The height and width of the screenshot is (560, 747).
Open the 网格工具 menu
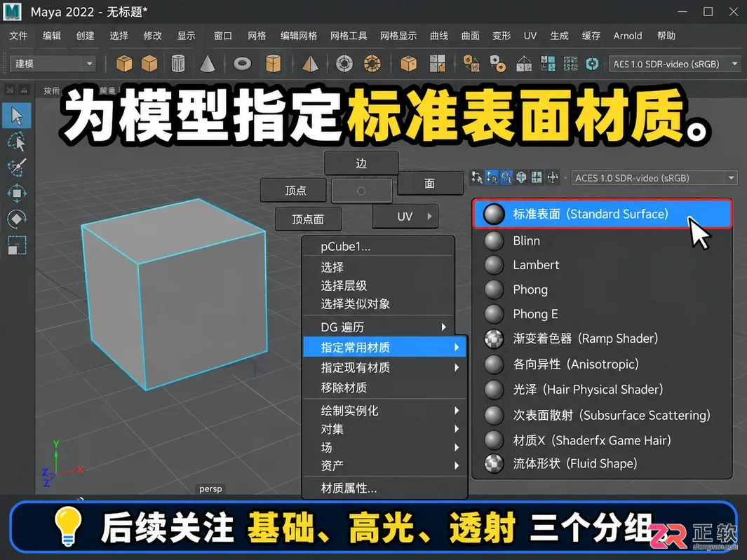point(349,36)
